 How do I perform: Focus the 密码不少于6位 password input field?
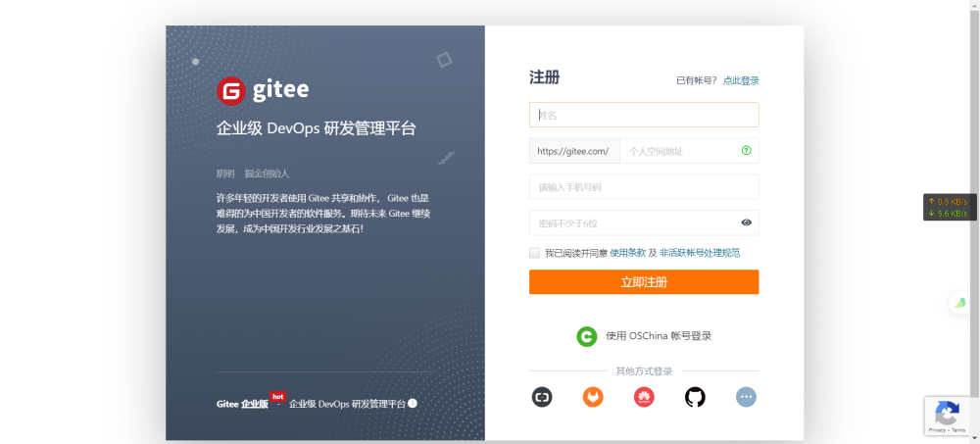[644, 222]
